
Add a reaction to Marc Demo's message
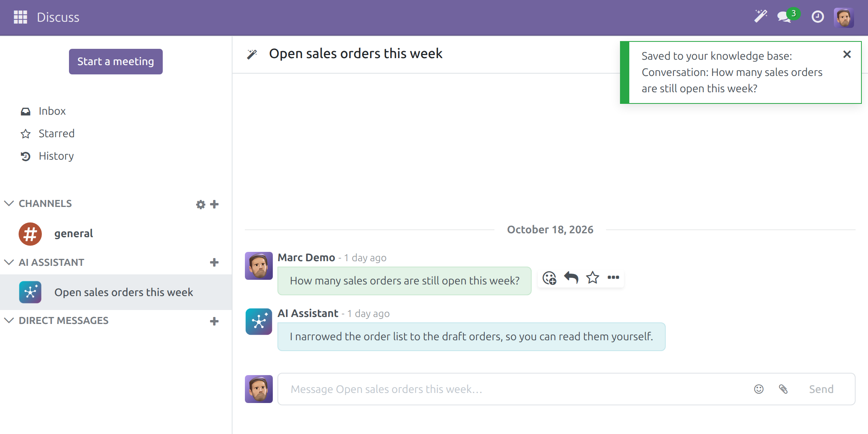point(549,277)
